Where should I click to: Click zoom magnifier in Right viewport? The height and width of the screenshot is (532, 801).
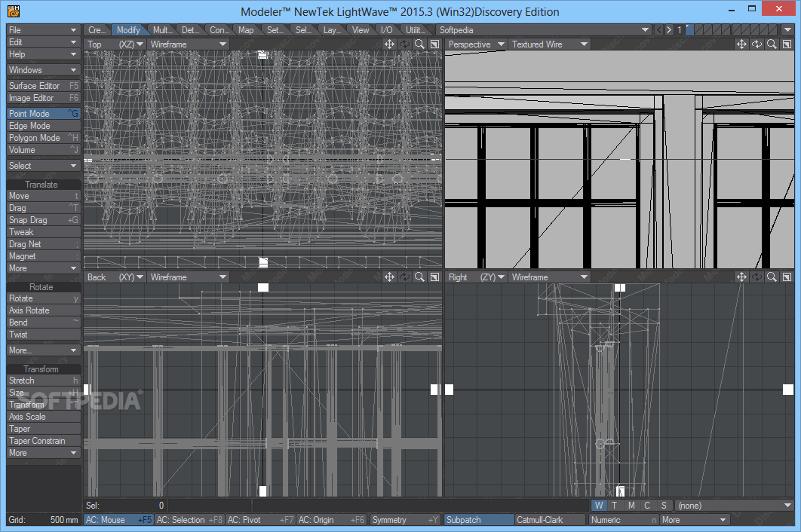[772, 277]
